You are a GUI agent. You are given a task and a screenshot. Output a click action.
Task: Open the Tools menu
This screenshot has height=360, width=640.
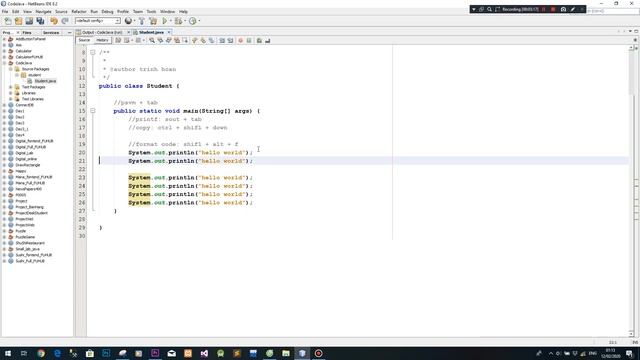click(x=151, y=11)
